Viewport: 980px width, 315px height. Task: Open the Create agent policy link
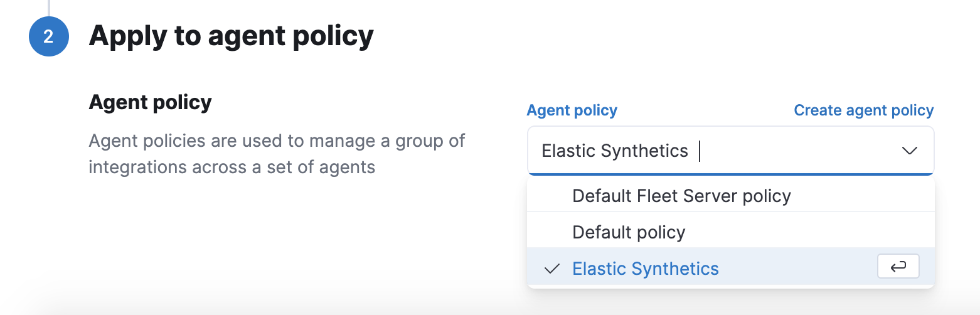coord(863,110)
